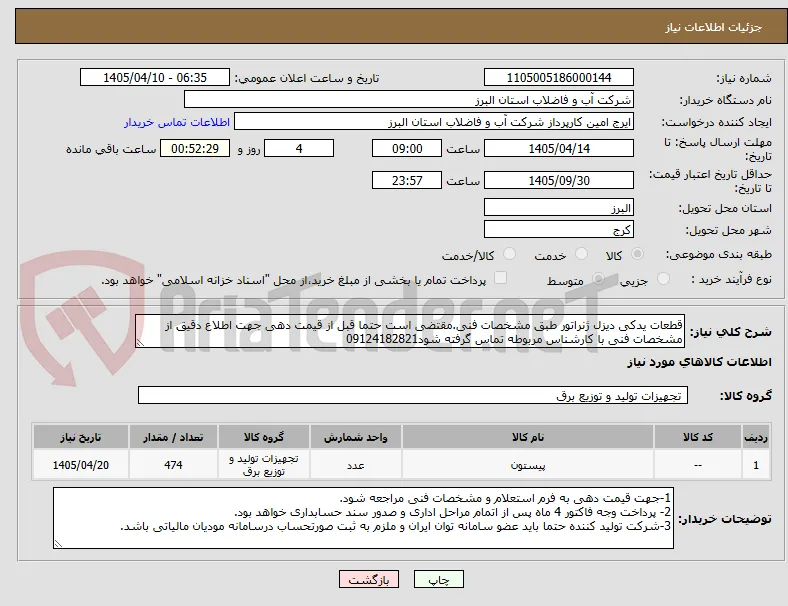Toggle the اسناد خزانه اسلامی payment checkbox
Image resolution: width=788 pixels, height=606 pixels.
[501, 278]
